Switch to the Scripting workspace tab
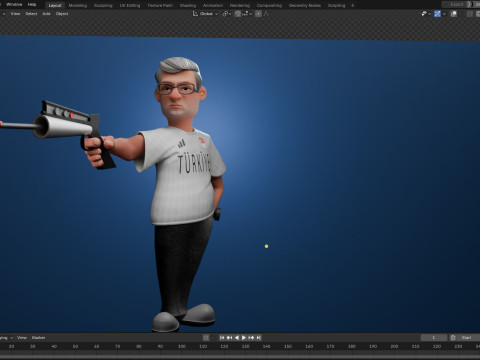Image resolution: width=480 pixels, height=360 pixels. click(x=336, y=5)
